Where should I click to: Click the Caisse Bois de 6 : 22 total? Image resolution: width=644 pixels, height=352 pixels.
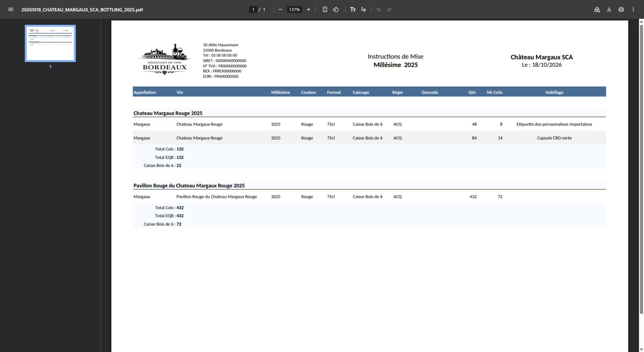tap(162, 166)
